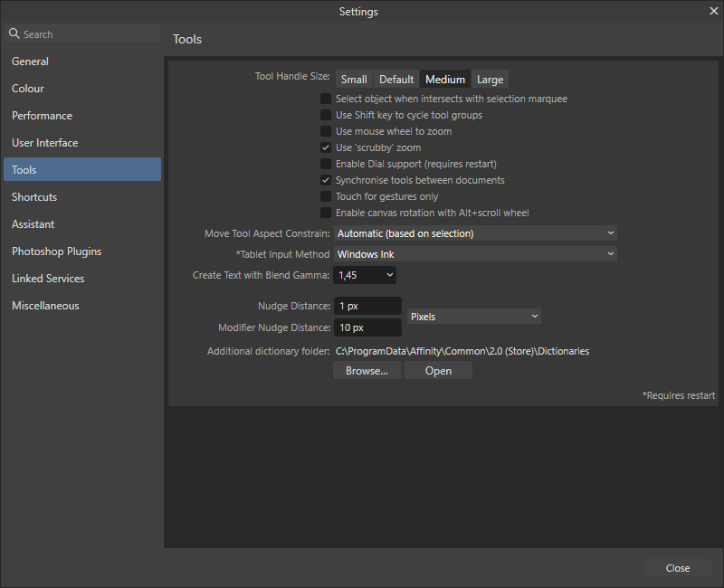
Task: Enable 'Use mouse wheel to zoom'
Action: point(326,131)
